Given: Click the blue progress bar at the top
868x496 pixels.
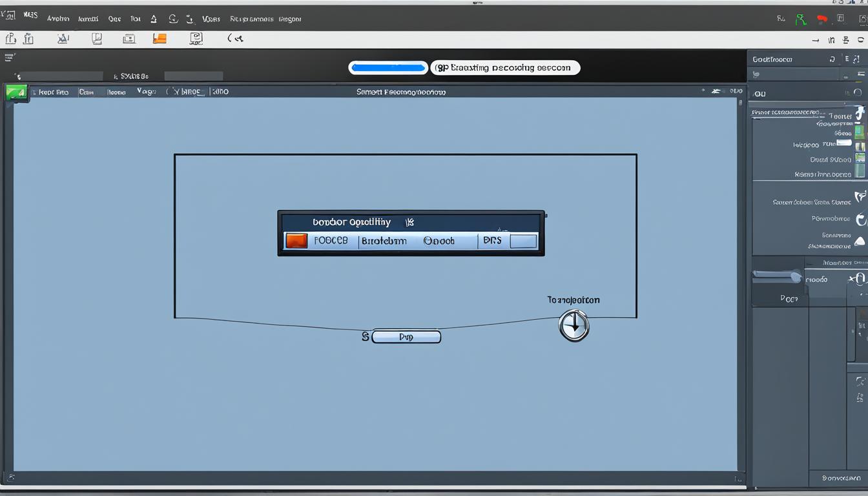Looking at the screenshot, I should tap(388, 67).
